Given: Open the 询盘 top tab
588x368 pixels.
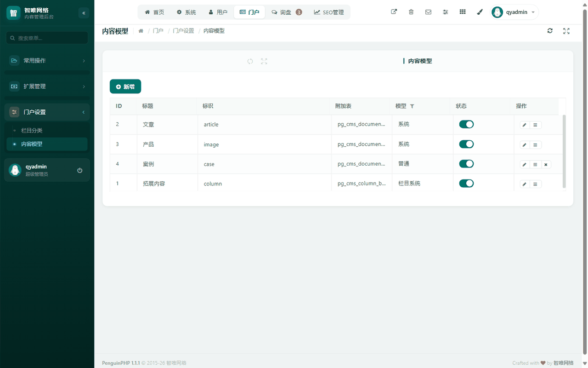Looking at the screenshot, I should pos(287,12).
